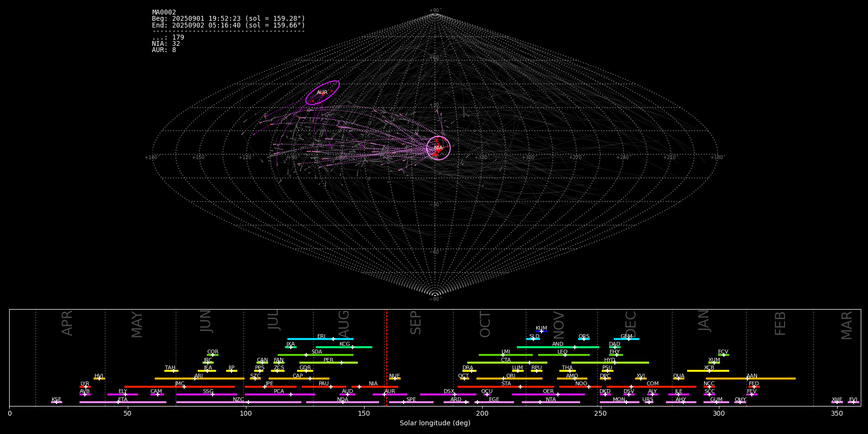Click the XHE shower label on timeline
The width and height of the screenshot is (868, 434).
coord(837,399)
